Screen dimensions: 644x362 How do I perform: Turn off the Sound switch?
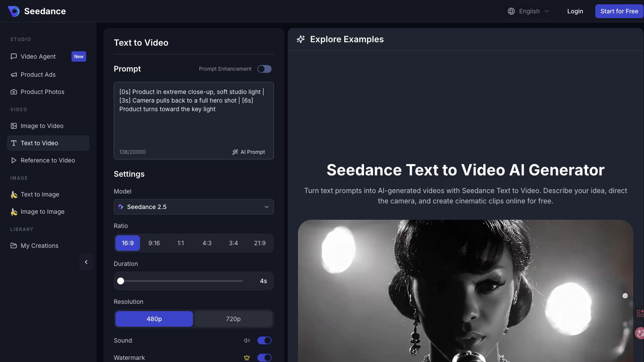tap(264, 340)
